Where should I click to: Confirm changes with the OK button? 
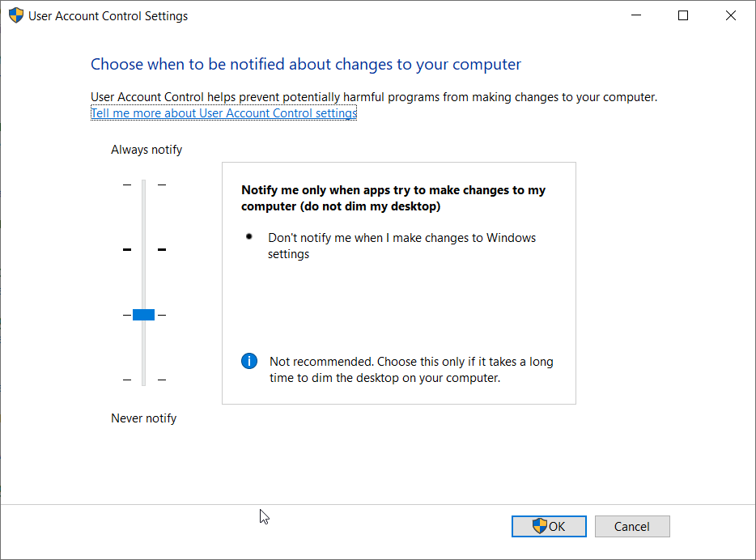coord(549,526)
